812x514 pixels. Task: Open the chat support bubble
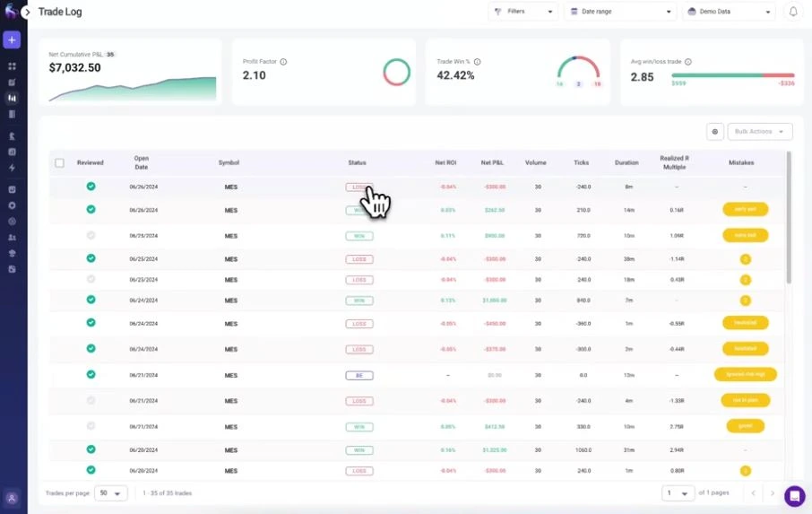(x=794, y=496)
